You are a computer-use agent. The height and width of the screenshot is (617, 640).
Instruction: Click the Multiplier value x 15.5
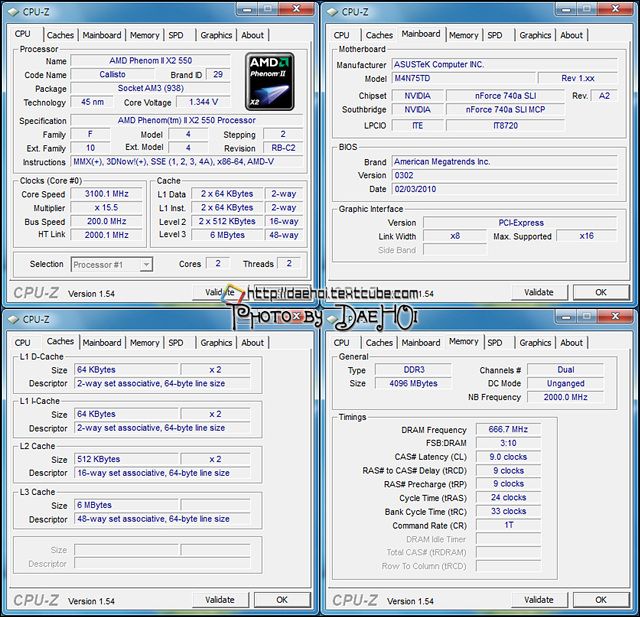pyautogui.click(x=107, y=208)
